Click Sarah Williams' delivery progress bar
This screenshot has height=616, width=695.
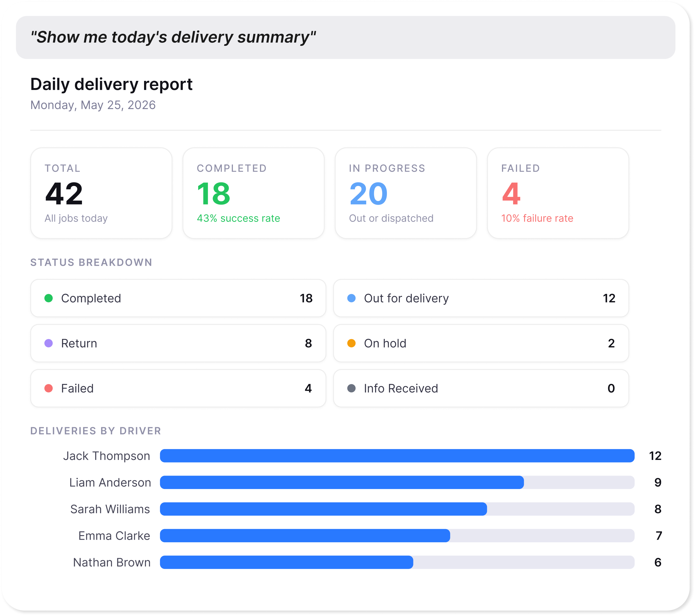(397, 509)
